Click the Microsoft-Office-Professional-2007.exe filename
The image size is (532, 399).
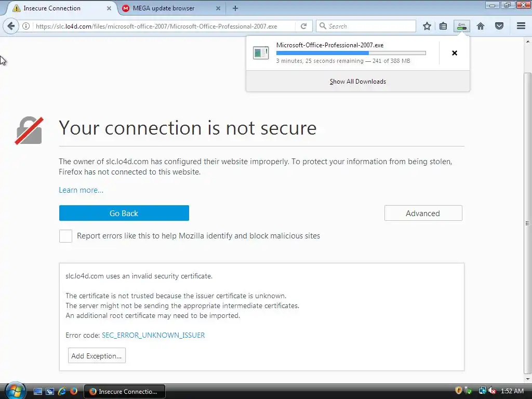[330, 45]
